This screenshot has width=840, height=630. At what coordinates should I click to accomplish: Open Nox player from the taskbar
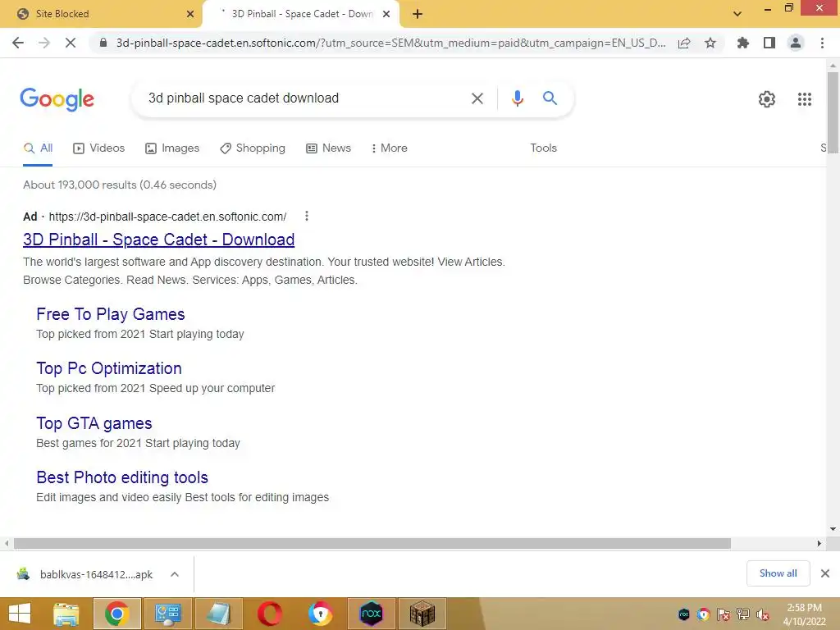(372, 614)
